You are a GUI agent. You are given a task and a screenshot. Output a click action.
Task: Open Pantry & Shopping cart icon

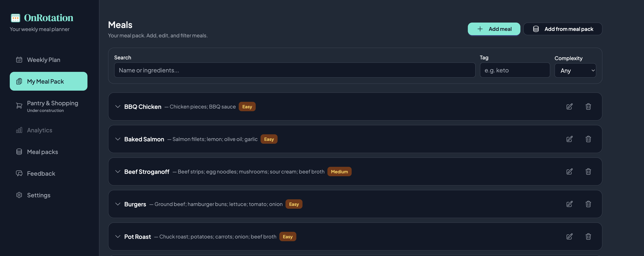pyautogui.click(x=19, y=106)
